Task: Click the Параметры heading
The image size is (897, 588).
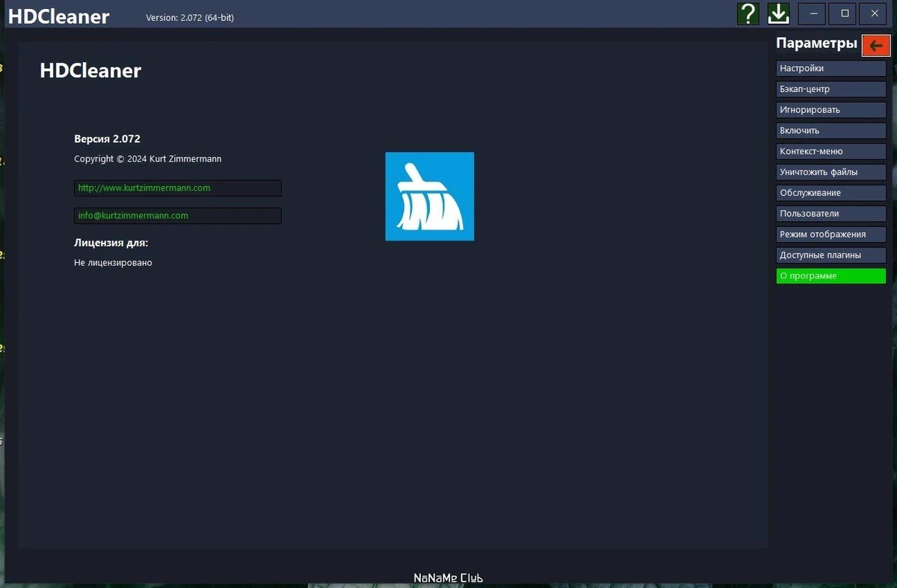Action: [x=816, y=43]
